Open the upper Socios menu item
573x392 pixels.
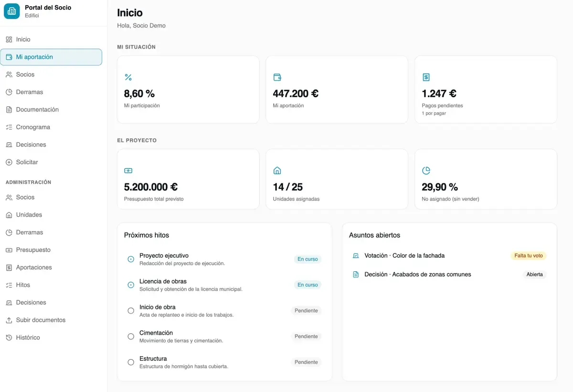(51, 74)
